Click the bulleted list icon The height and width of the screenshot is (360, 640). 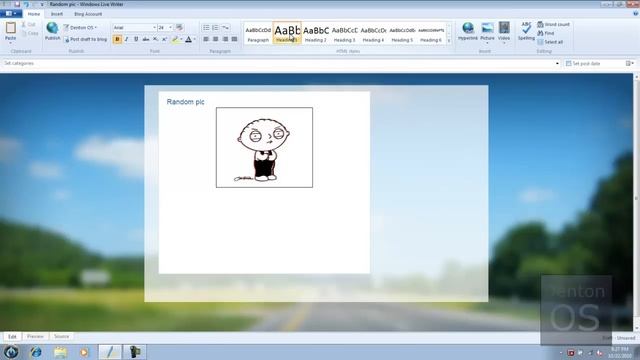pos(206,27)
